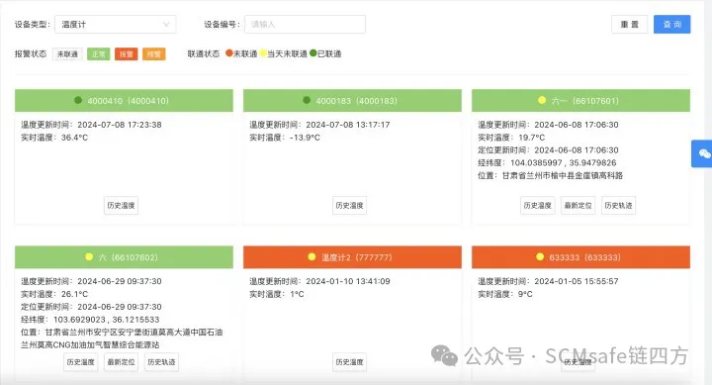Click green status dot on 4000410 card
The width and height of the screenshot is (712, 385).
point(78,100)
